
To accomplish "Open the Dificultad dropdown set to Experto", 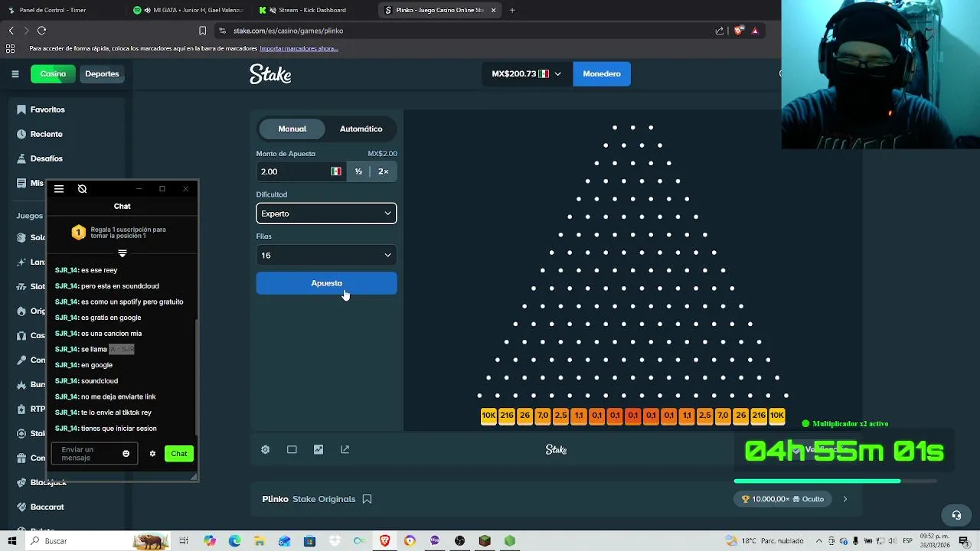I will 326,214.
